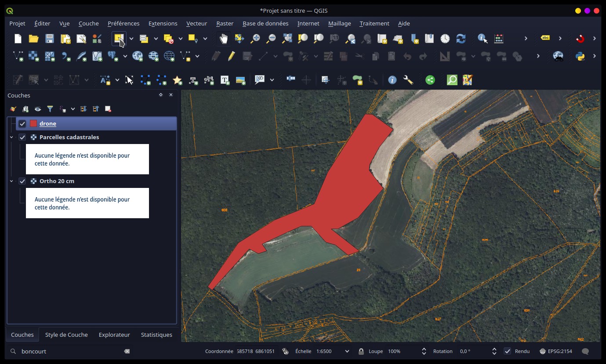
Task: Filter the legend with funnel icon
Action: click(x=50, y=109)
